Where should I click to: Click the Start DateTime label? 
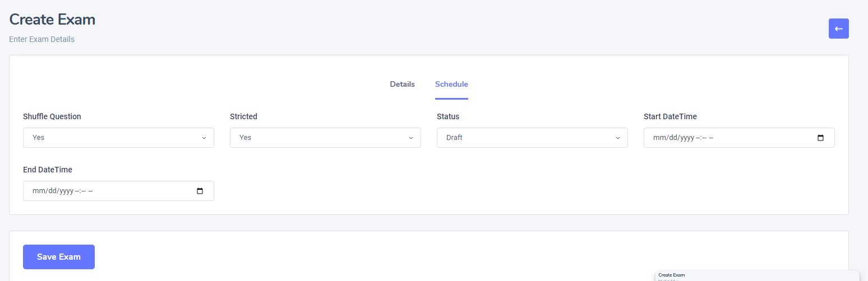pyautogui.click(x=670, y=116)
